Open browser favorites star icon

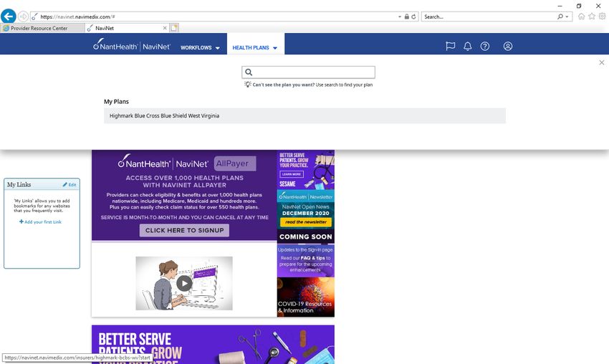point(592,16)
